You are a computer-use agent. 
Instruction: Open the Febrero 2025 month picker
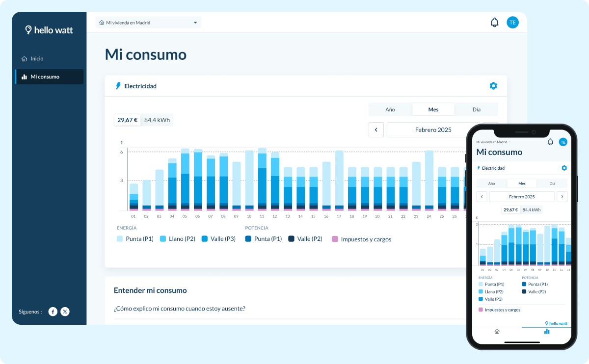pos(433,130)
